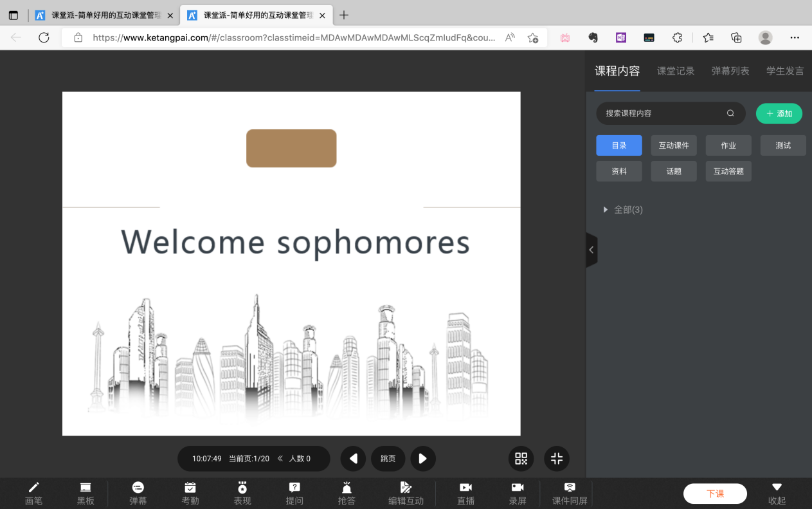Open the 黑板 blackboard tool

(86, 493)
